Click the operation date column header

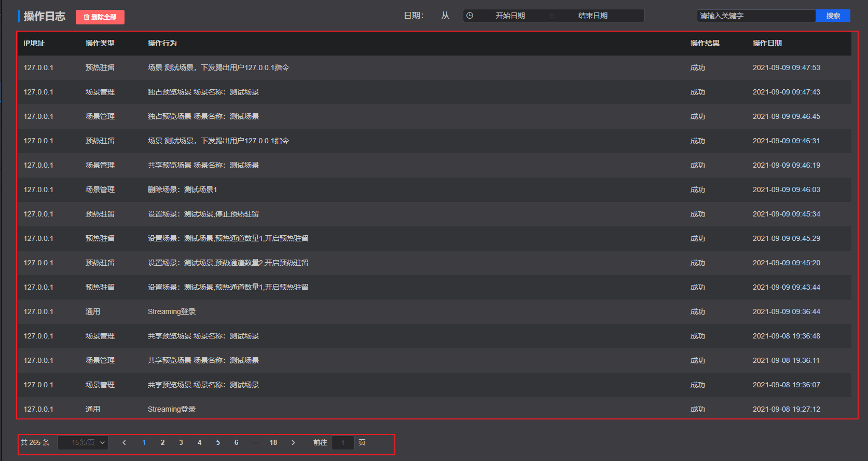pyautogui.click(x=767, y=43)
